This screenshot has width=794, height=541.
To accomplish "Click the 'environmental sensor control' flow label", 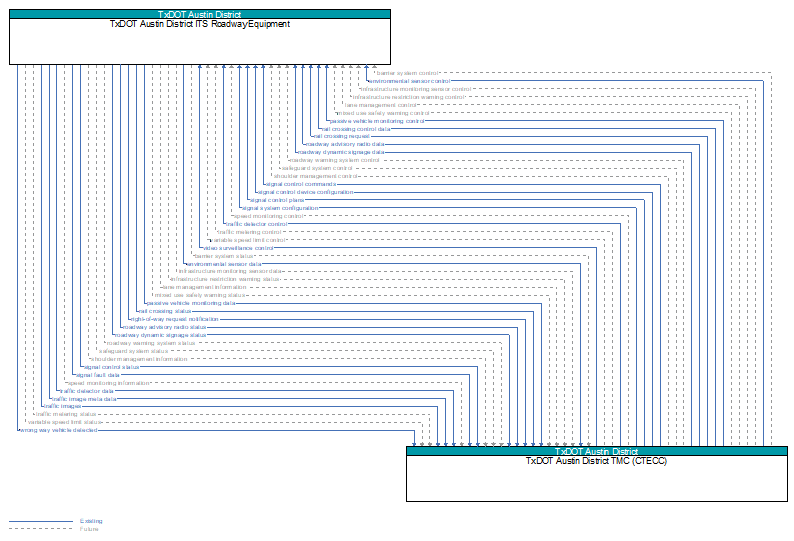I will (x=410, y=81).
